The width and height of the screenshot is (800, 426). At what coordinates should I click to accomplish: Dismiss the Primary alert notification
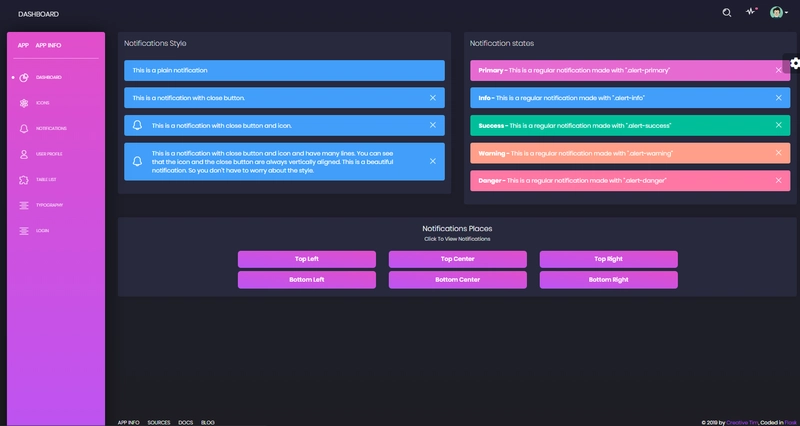[x=779, y=70]
